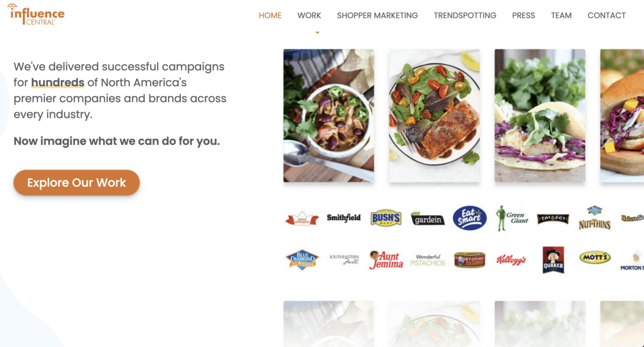Screen dimensions: 644x347
Task: Open the CONTACT page link
Action: coord(606,16)
